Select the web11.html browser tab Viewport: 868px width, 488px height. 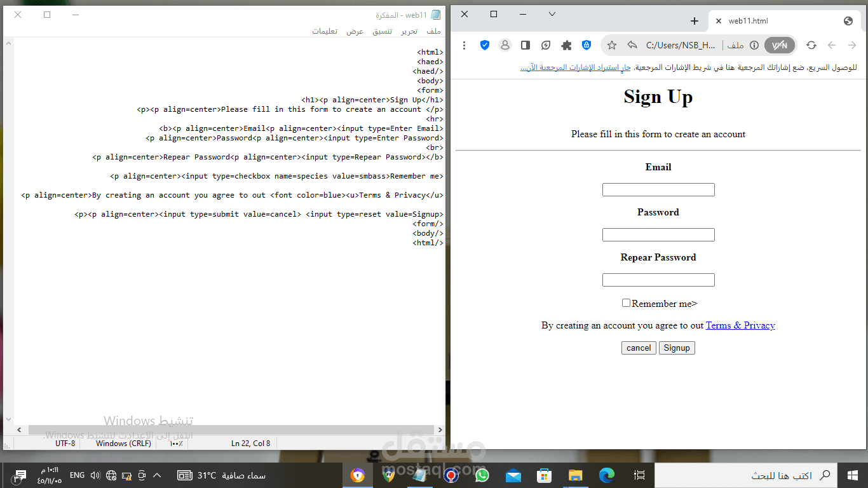[x=783, y=21]
